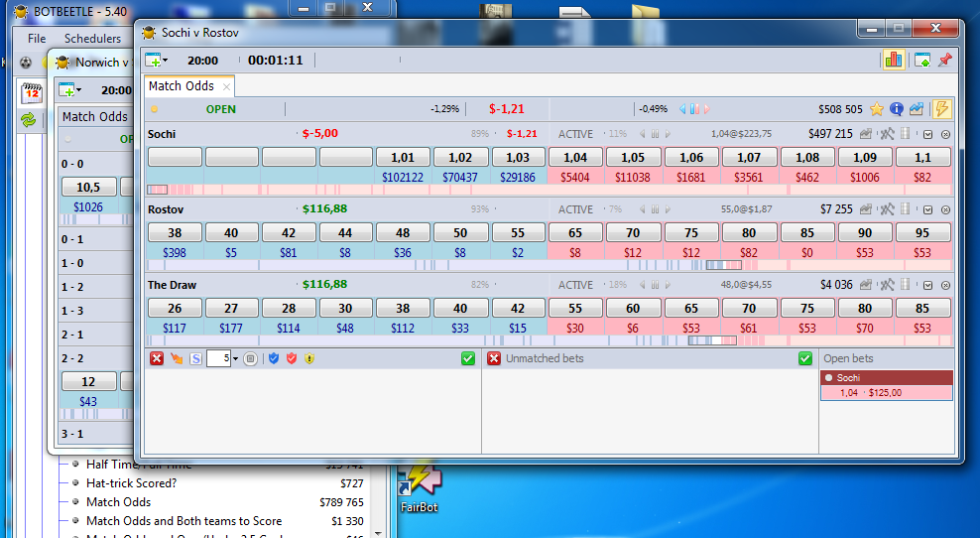Open Sochi price chart icon

point(866,134)
